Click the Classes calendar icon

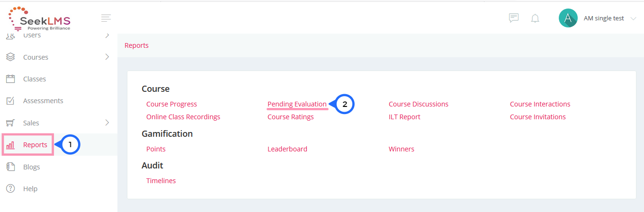(x=10, y=79)
